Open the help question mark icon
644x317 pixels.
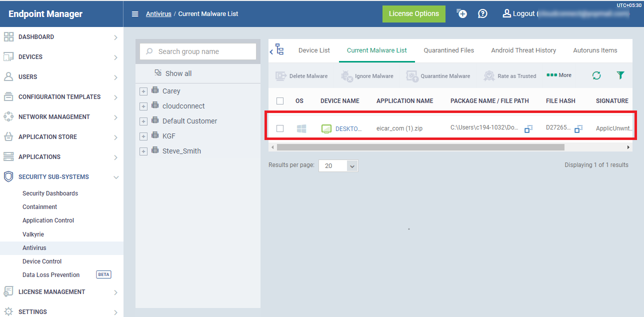coord(482,13)
